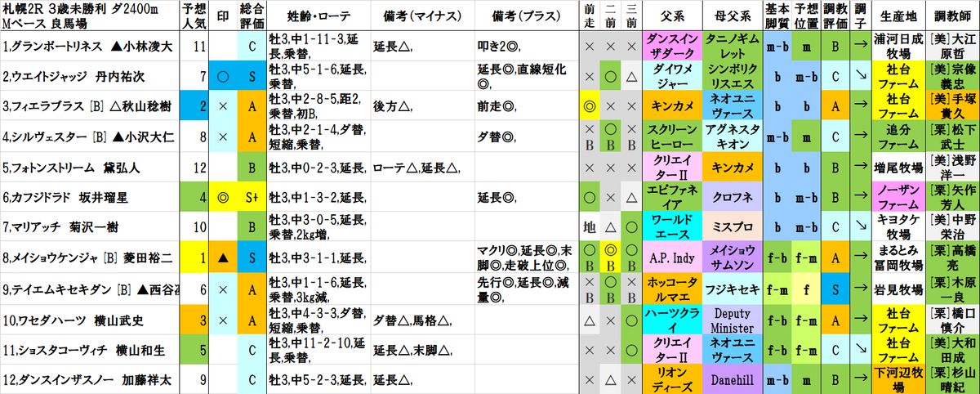Click the 調教評価 column header
The image size is (980, 394).
pos(834,16)
